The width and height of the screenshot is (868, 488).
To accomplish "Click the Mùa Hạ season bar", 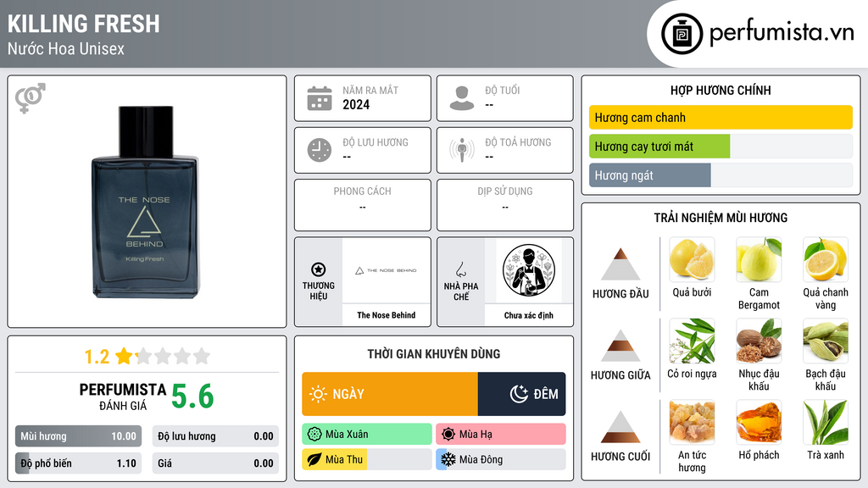I will click(501, 435).
